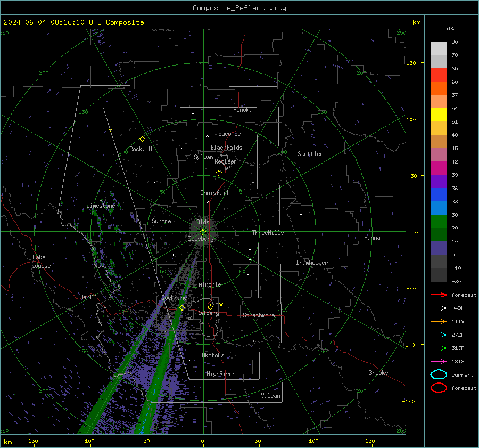Click the Composite_Reflectivity title
This screenshot has width=479, height=448.
point(240,8)
